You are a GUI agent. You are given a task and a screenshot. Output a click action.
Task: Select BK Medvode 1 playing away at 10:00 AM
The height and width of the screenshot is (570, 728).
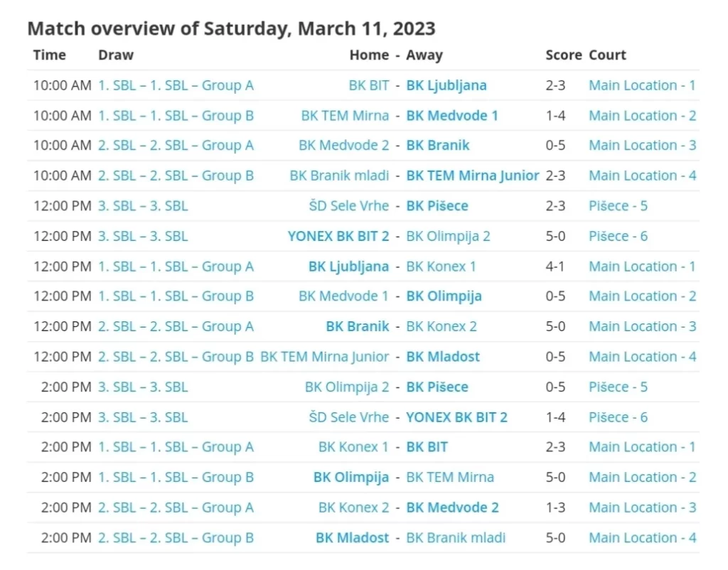click(x=452, y=116)
